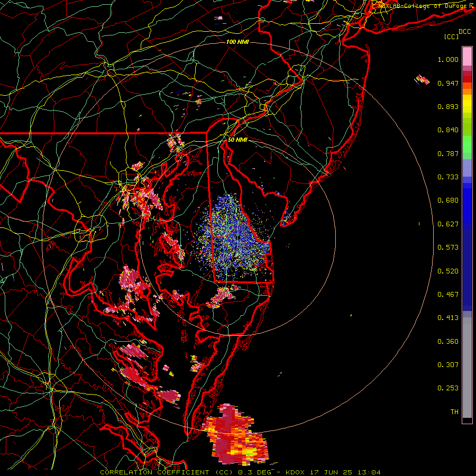Click the DCC legend title
The image size is (476, 476).
465,32
